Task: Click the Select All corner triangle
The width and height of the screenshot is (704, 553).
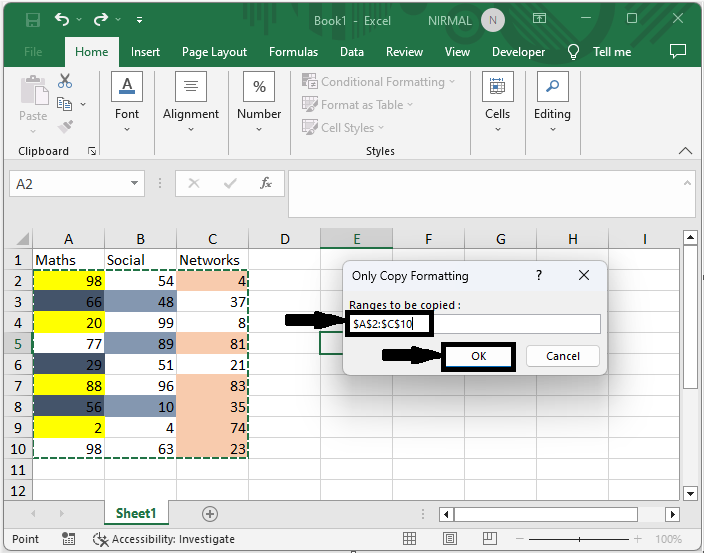Action: point(20,239)
